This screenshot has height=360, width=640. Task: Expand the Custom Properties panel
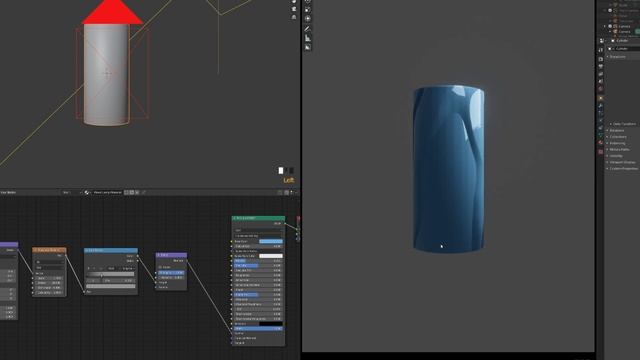click(x=622, y=168)
